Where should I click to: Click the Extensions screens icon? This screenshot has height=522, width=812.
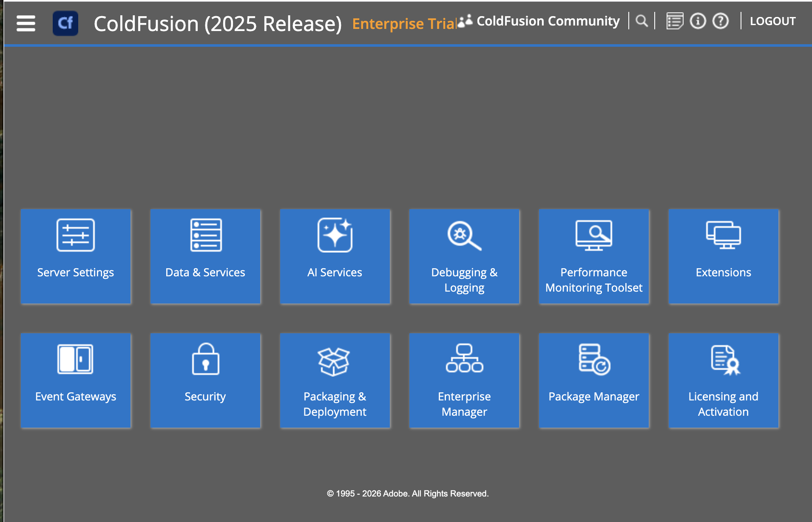click(724, 235)
